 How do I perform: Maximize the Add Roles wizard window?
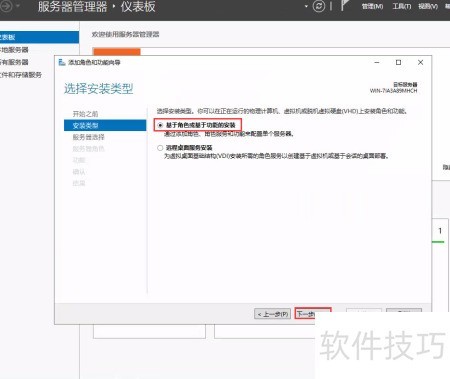point(398,62)
